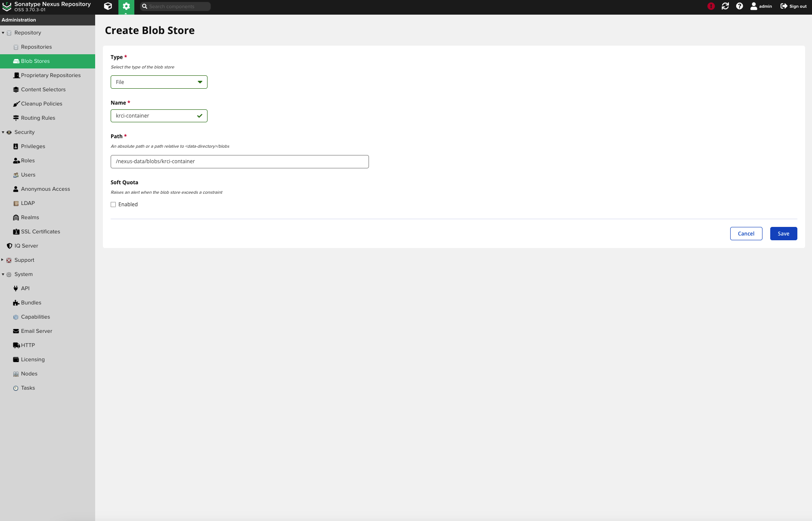
Task: Open the Browse mode cube icon
Action: pyautogui.click(x=108, y=6)
